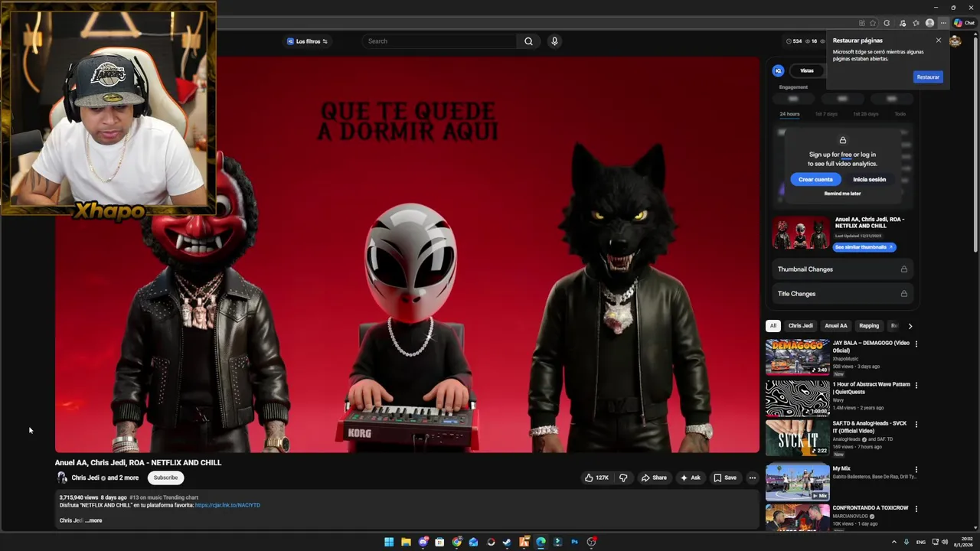Click See similar thumbnails button
980x551 pixels.
pos(864,247)
